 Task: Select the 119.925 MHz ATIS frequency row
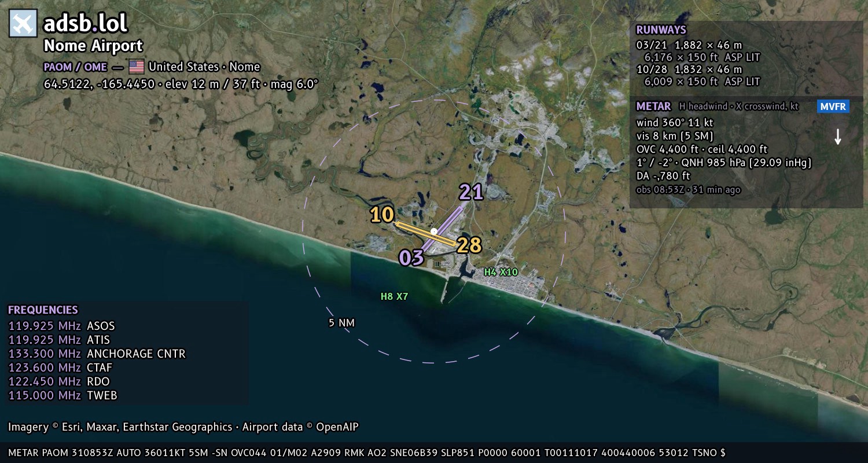(59, 340)
